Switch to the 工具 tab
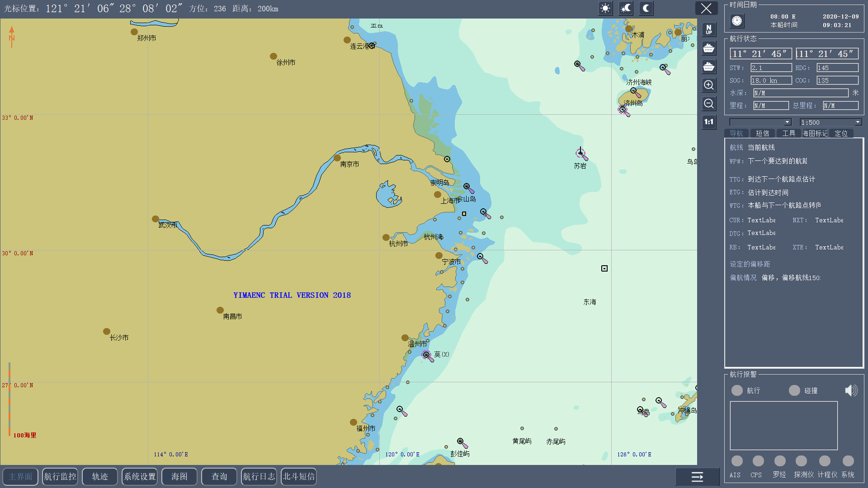The width and height of the screenshot is (868, 488). (x=789, y=133)
